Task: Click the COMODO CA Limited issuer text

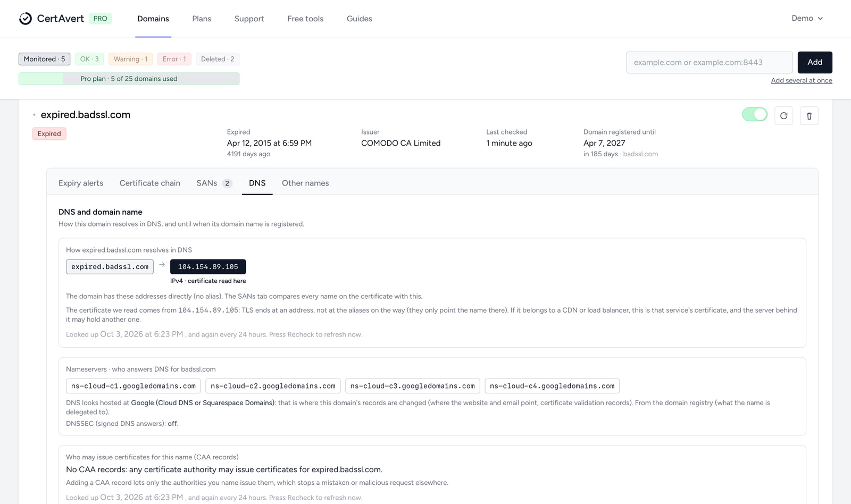Action: coord(401,143)
